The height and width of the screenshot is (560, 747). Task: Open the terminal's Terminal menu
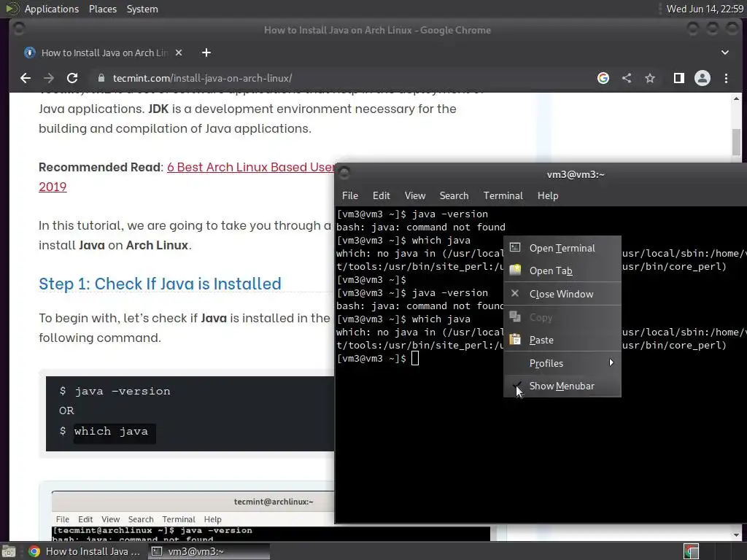coord(503,195)
